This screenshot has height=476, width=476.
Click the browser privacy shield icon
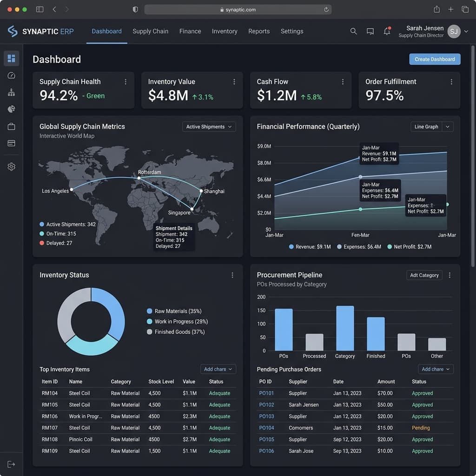pyautogui.click(x=135, y=9)
